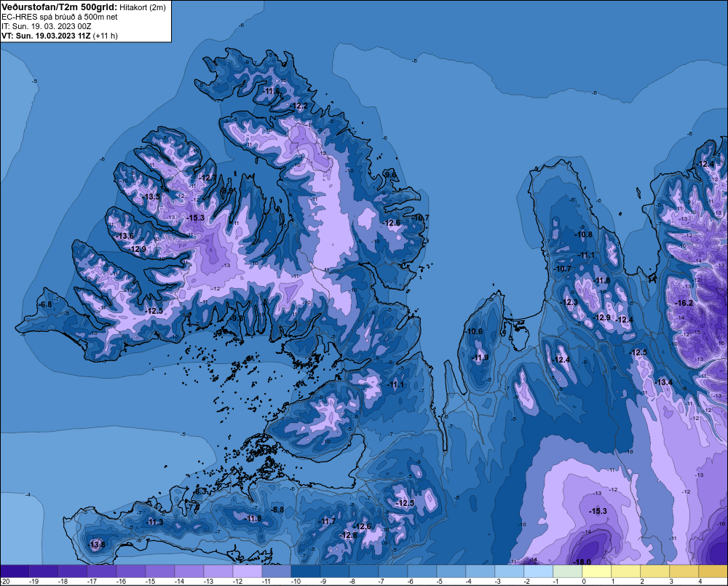Click the -13.8 temperature label
The width and height of the screenshot is (728, 586).
[97, 545]
